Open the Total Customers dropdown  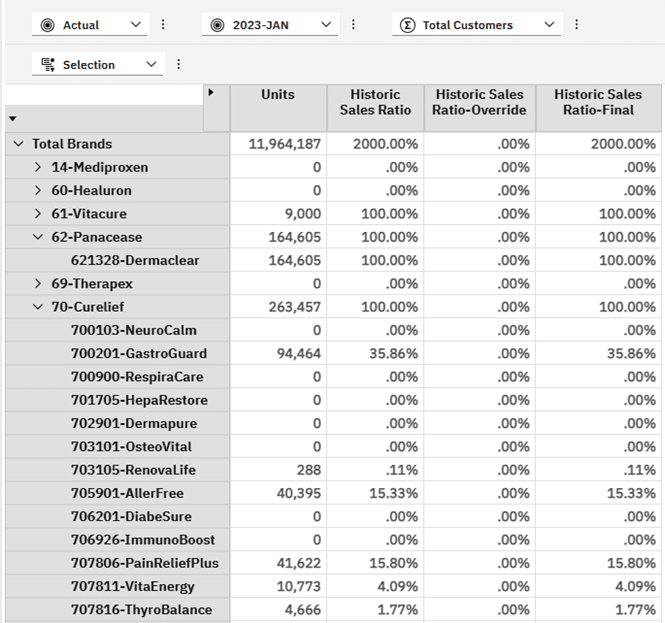(477, 25)
